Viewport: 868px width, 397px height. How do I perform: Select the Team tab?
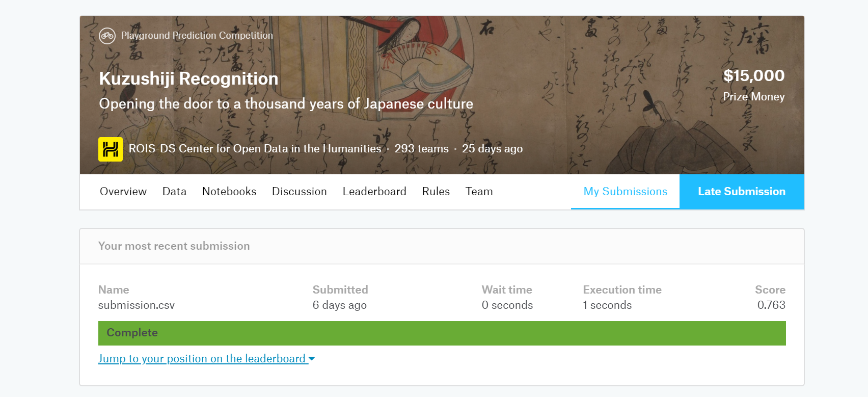coord(479,192)
